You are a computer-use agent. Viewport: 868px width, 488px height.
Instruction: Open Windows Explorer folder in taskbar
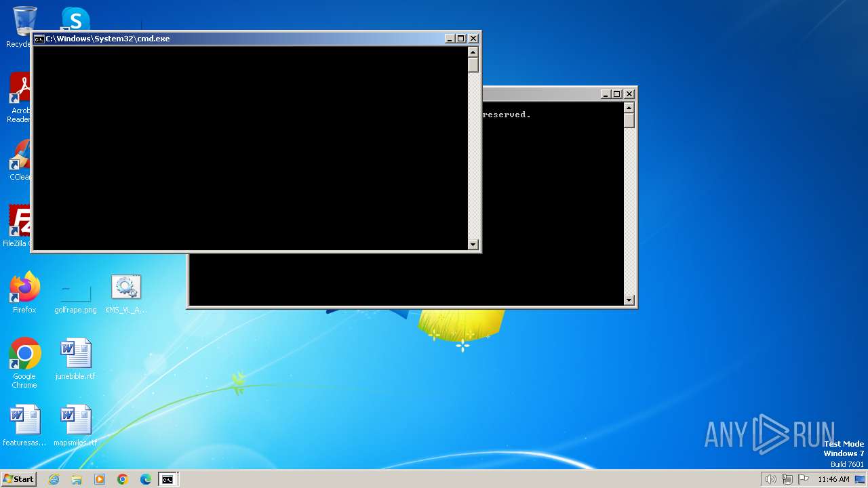(77, 479)
